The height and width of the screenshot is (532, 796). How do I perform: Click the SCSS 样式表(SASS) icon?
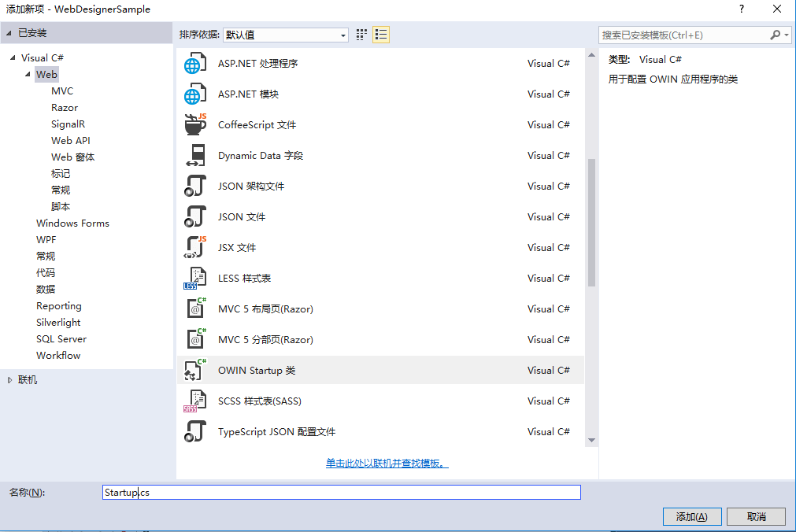click(x=195, y=401)
